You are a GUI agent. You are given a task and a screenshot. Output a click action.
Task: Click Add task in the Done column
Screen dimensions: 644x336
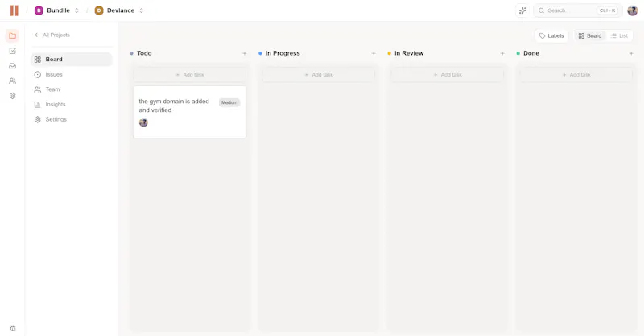click(x=576, y=75)
